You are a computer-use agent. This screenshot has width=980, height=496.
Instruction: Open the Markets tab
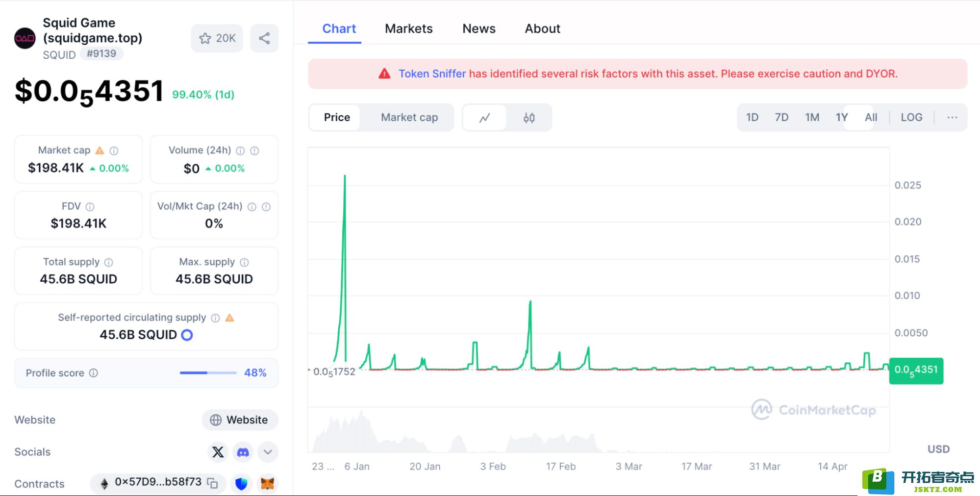point(408,29)
